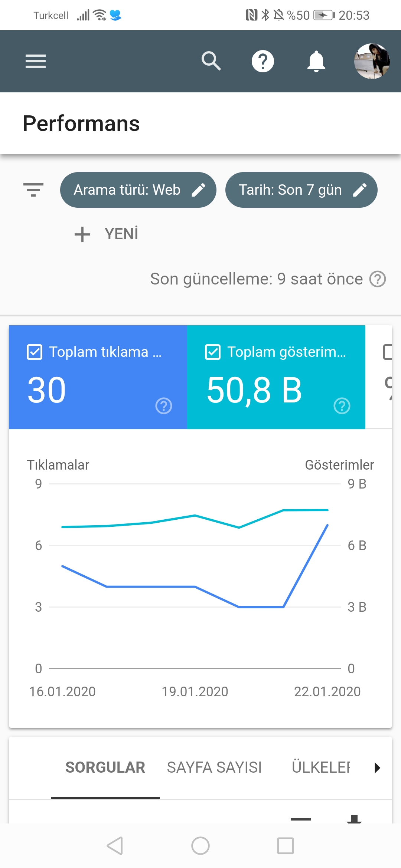Open the help question mark icon in header
401x868 pixels.
tap(263, 61)
